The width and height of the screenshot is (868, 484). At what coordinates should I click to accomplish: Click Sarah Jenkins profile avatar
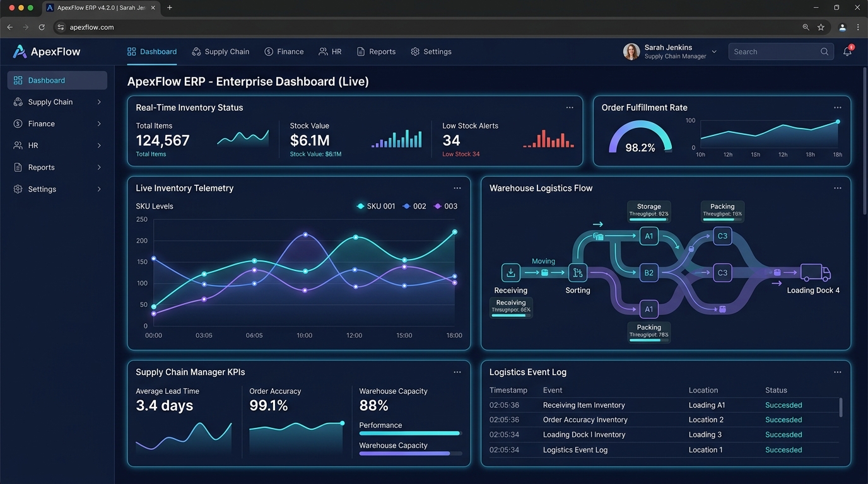click(x=631, y=52)
